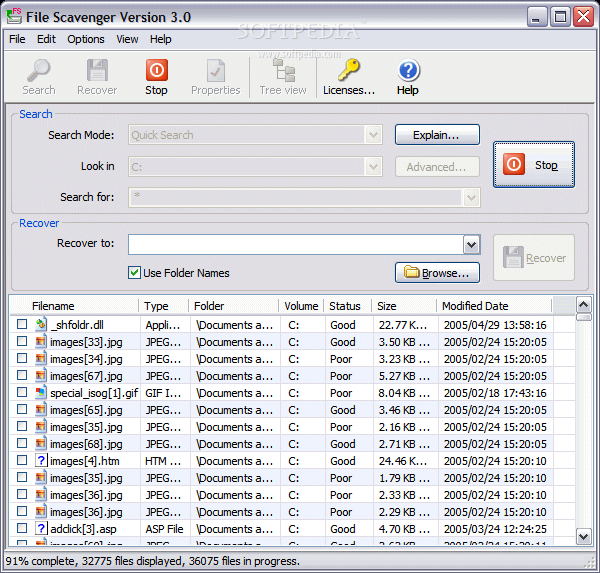
Task: Open the Help question mark toolbar icon
Action: [x=408, y=70]
